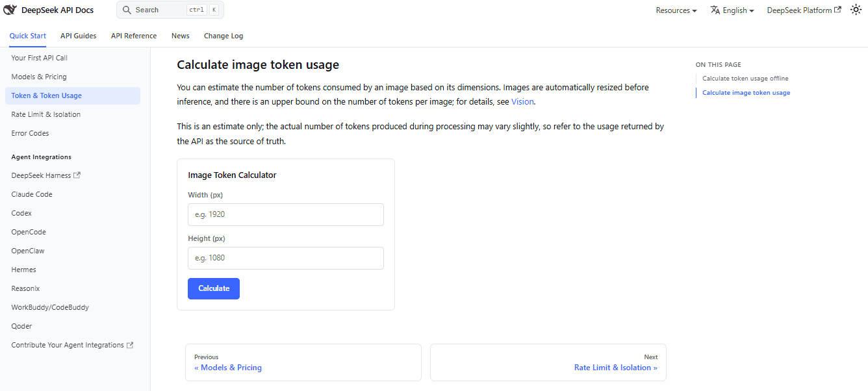Screen dimensions: 868x391
Task: Jump to Calculate token usage offline section
Action: pyautogui.click(x=745, y=79)
